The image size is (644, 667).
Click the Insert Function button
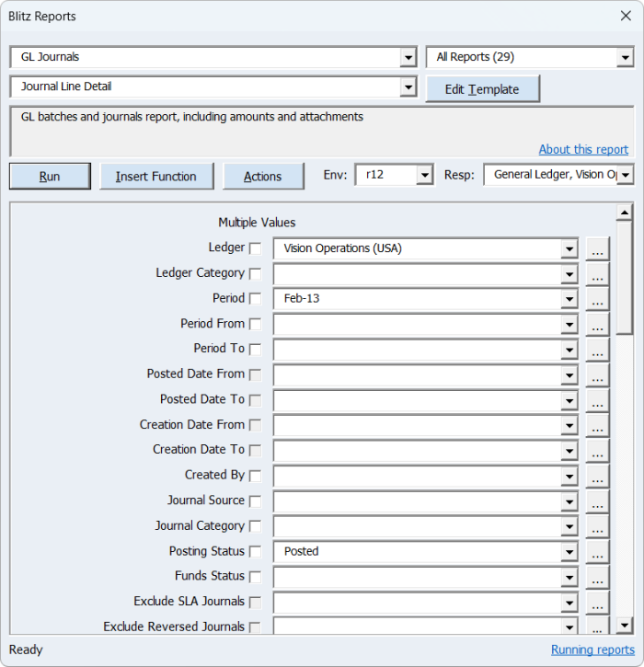[156, 176]
